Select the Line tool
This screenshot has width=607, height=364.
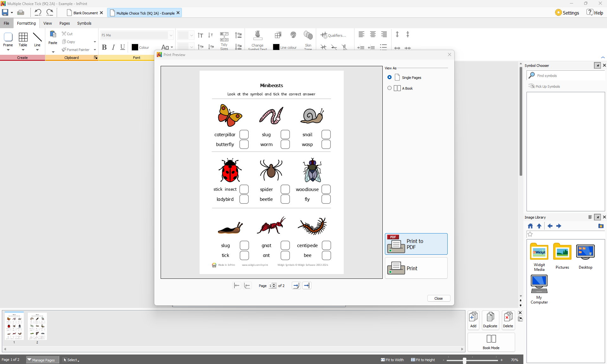pos(37,41)
